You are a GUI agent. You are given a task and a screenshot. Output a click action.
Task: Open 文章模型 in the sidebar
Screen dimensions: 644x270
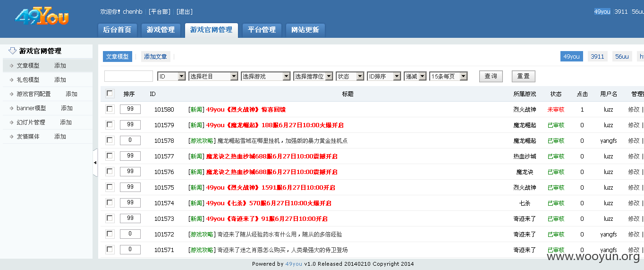(28, 66)
